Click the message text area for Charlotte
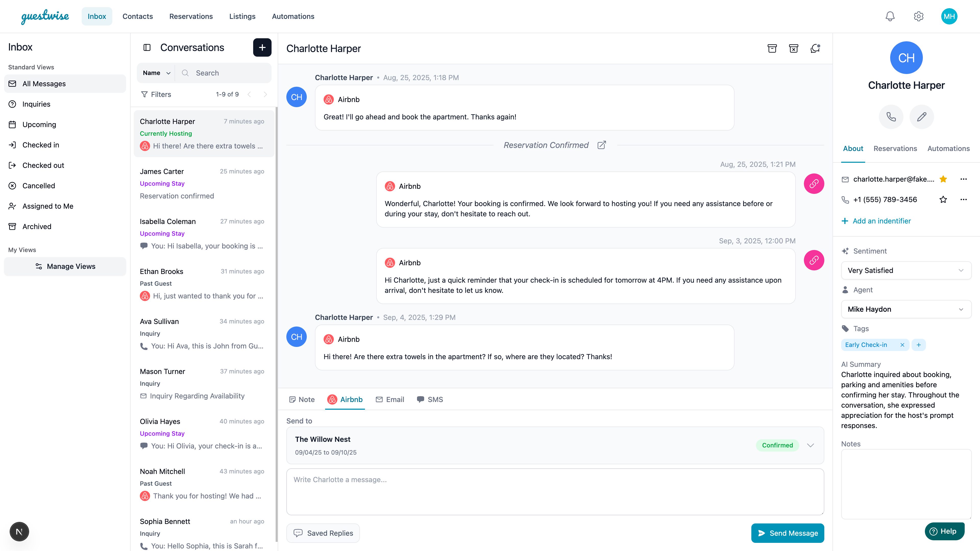Image resolution: width=980 pixels, height=551 pixels. [555, 492]
